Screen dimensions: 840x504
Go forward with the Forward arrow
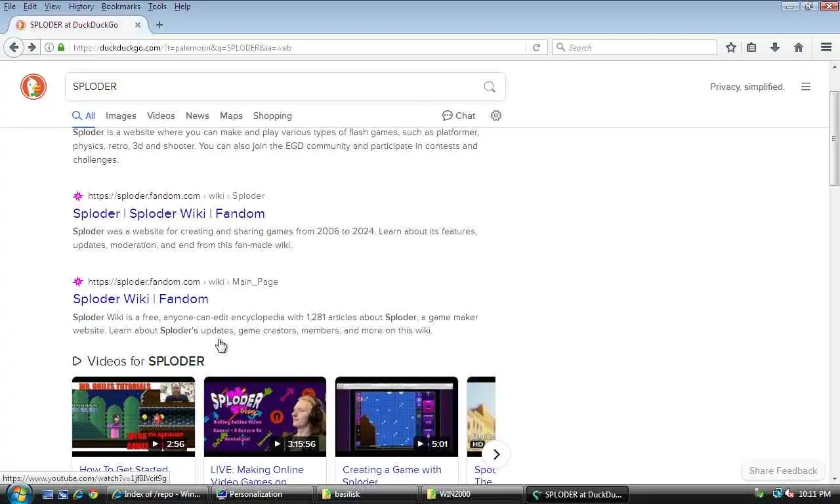31,47
